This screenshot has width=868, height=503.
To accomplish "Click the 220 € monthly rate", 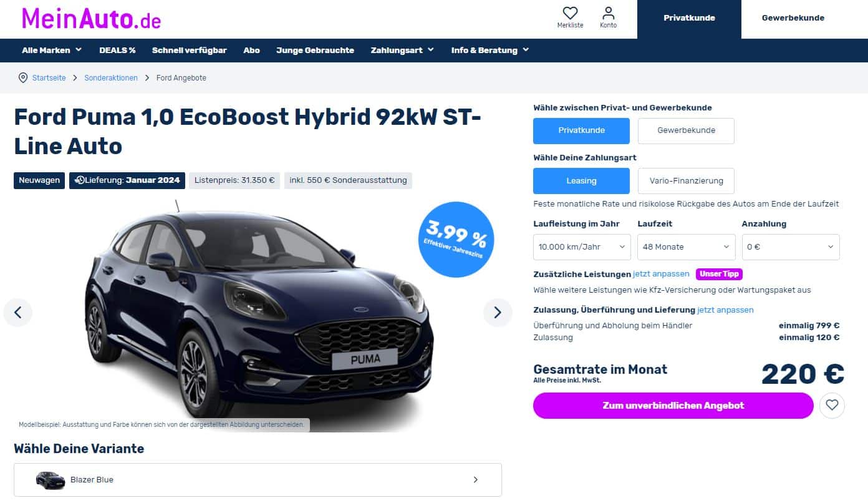I will 803,374.
